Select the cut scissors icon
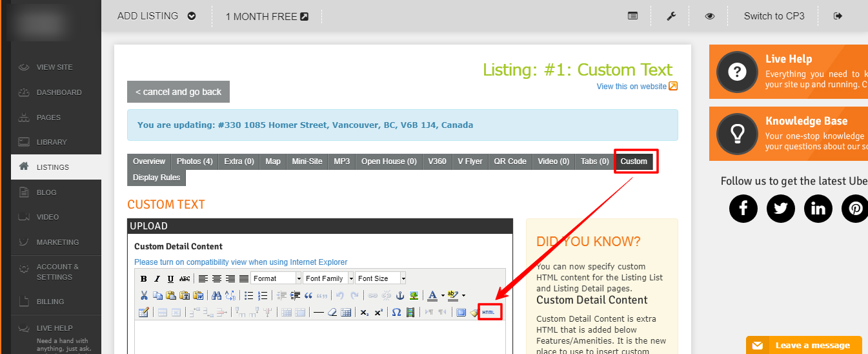 tap(144, 296)
